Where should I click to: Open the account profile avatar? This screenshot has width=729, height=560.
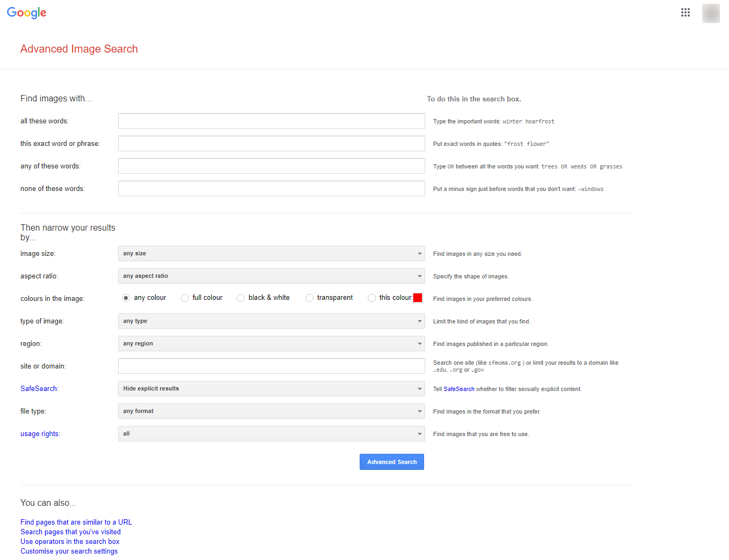click(x=711, y=13)
